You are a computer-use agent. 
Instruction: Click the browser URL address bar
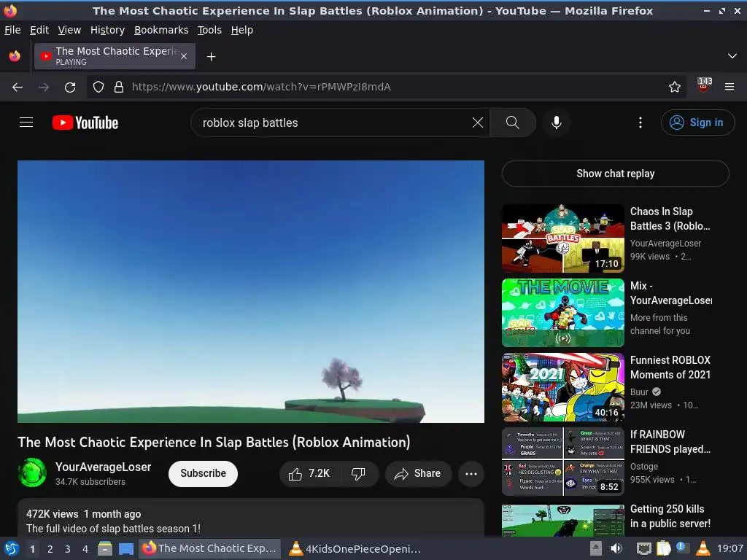[386, 87]
